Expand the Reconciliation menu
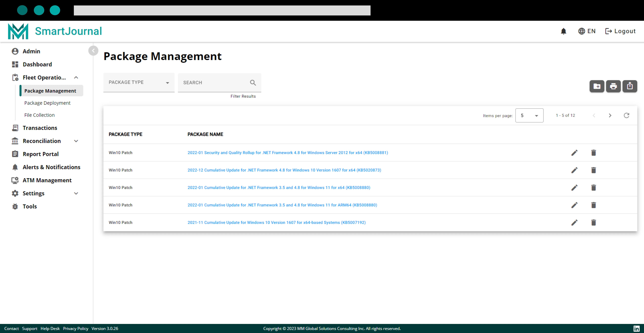The height and width of the screenshot is (333, 644). pos(76,141)
